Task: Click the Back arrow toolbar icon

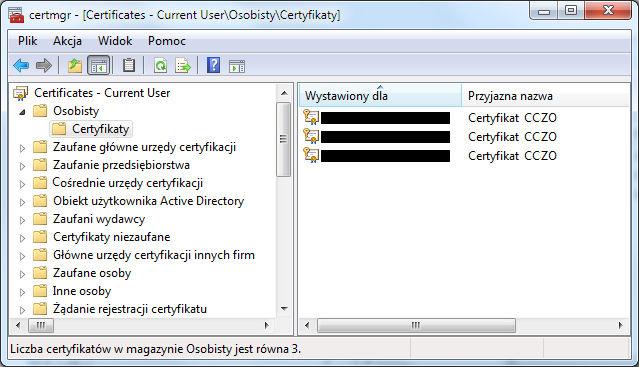Action: point(21,65)
